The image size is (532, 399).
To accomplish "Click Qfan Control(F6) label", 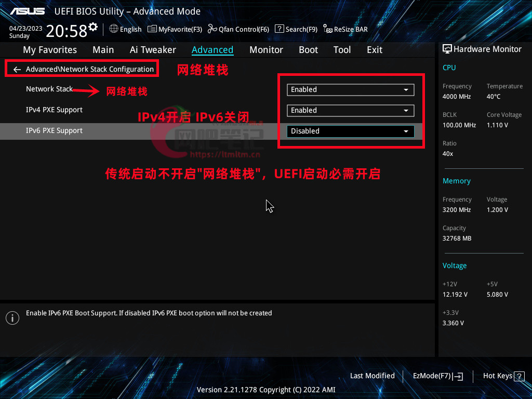I will 244,30.
